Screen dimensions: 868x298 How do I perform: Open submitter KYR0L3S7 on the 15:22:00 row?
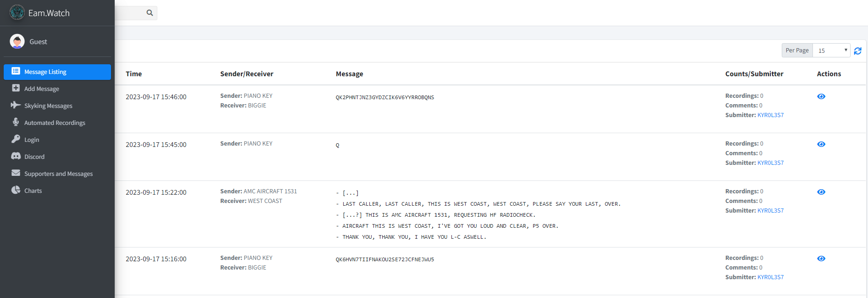tap(770, 211)
